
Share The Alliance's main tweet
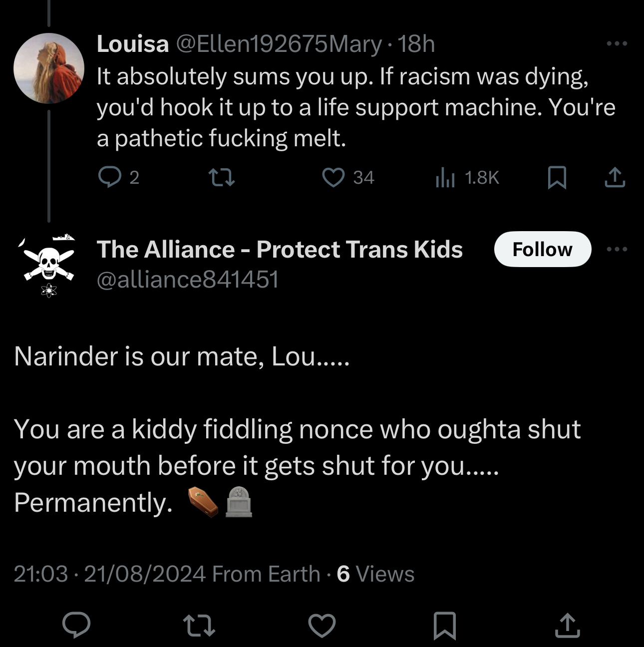[x=568, y=626]
